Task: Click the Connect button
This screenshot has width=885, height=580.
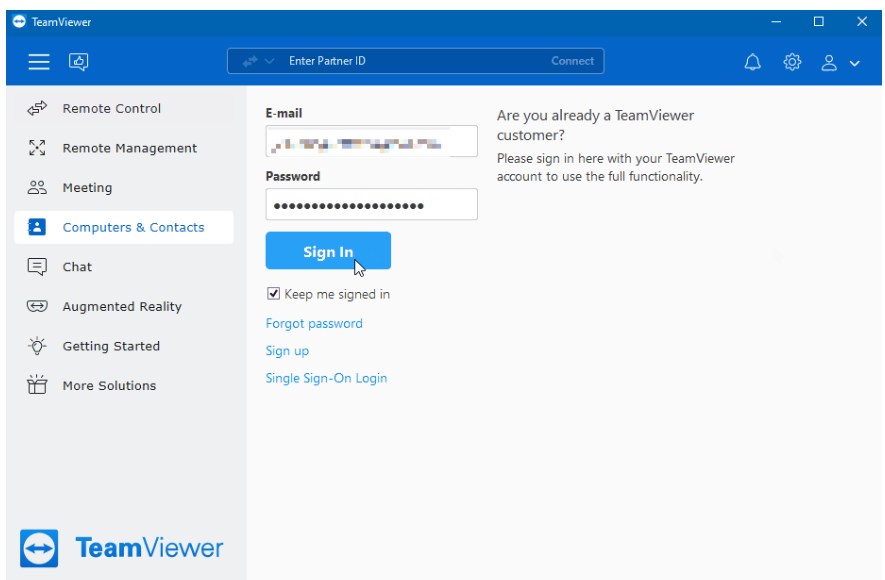Action: [572, 61]
